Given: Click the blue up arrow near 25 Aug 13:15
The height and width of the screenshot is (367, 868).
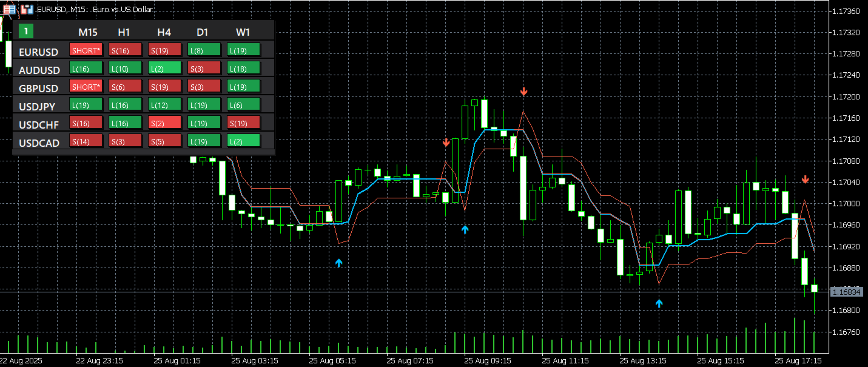Looking at the screenshot, I should click(659, 303).
